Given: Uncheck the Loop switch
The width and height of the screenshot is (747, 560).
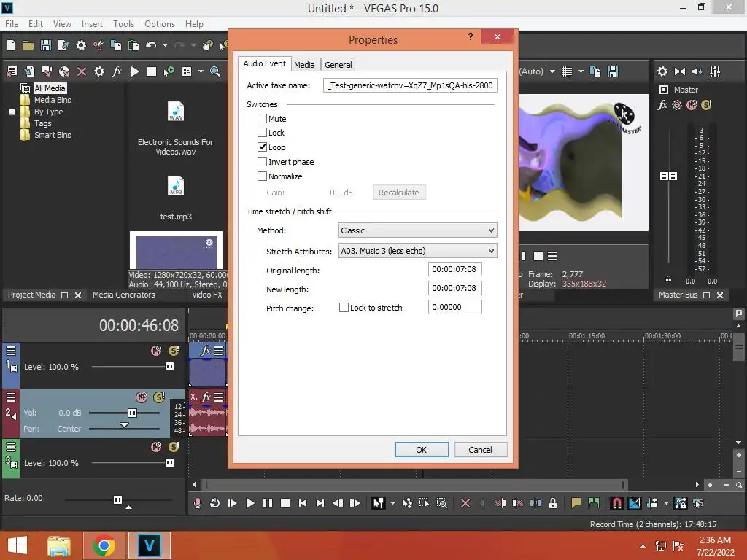Looking at the screenshot, I should [x=262, y=147].
